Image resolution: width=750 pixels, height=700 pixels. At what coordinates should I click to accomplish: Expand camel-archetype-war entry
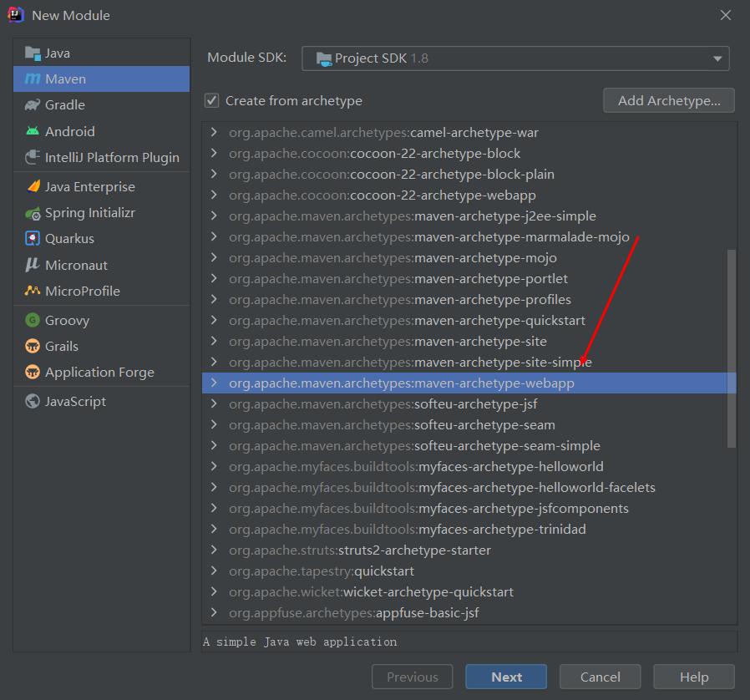click(214, 132)
